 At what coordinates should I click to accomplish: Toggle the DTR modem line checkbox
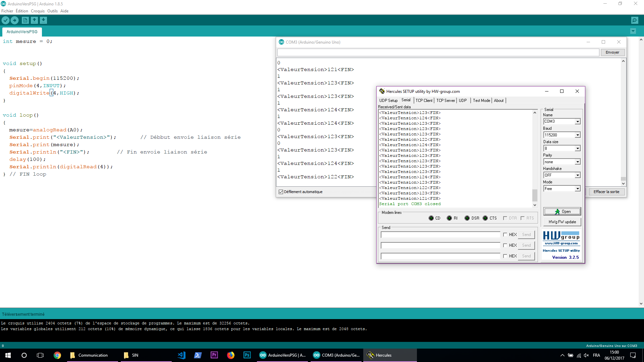point(505,218)
